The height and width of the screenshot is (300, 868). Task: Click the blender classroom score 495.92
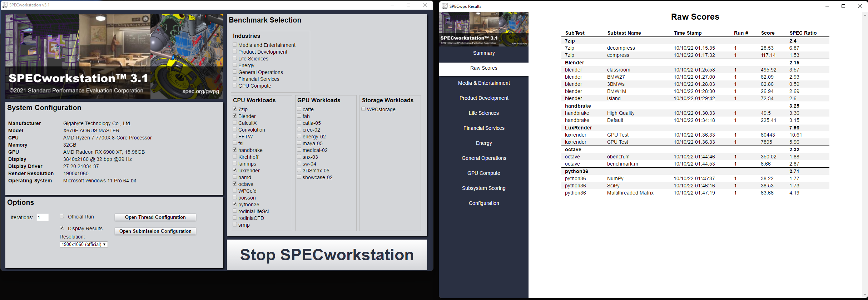point(768,70)
